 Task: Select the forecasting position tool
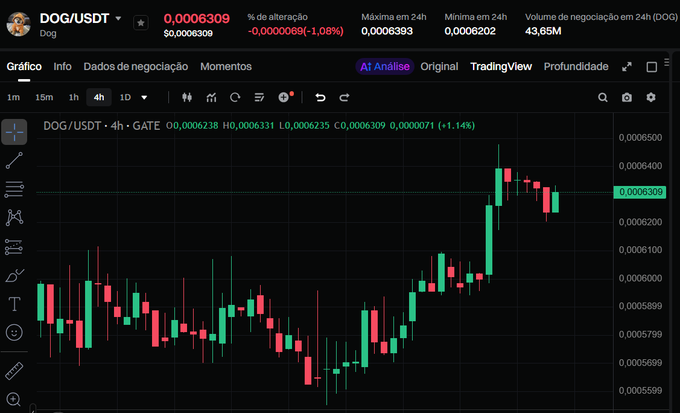14,247
